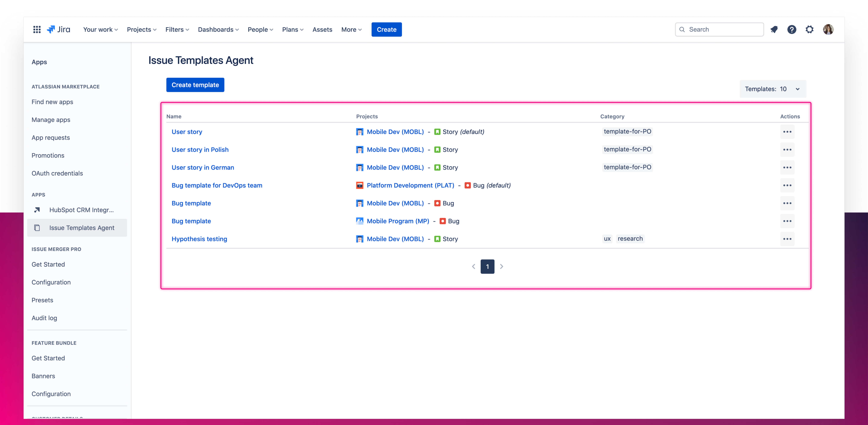Screen dimensions: 868x425
Task: Open the Platform Development (PLAT) project link
Action: point(410,185)
